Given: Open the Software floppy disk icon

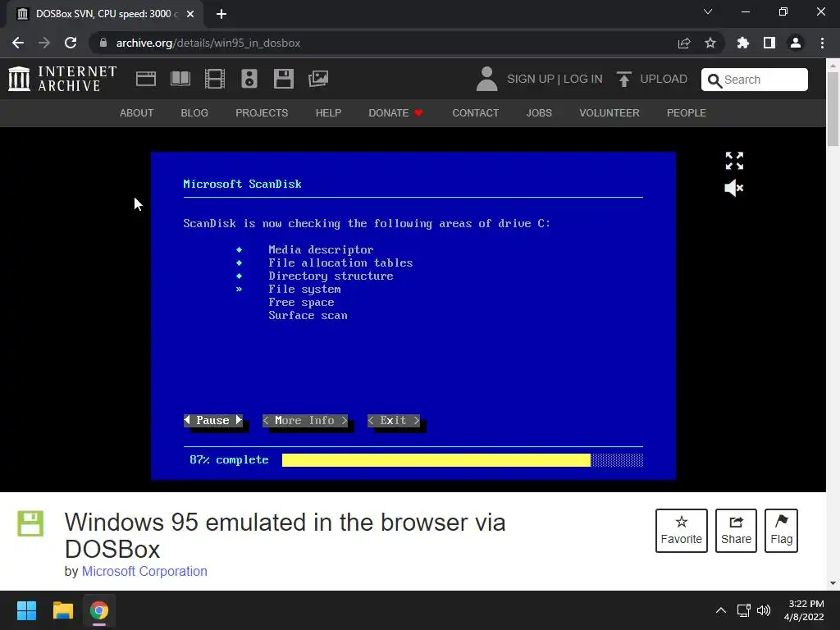Looking at the screenshot, I should point(283,79).
